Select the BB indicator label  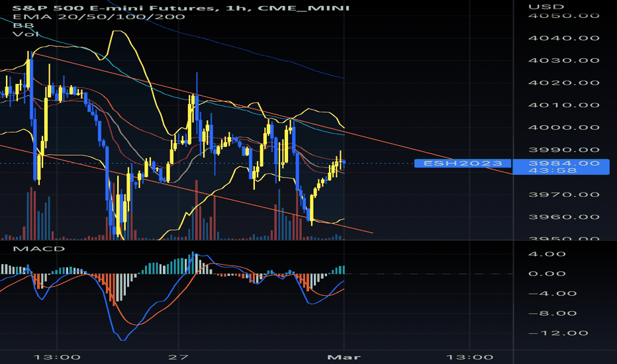(23, 26)
